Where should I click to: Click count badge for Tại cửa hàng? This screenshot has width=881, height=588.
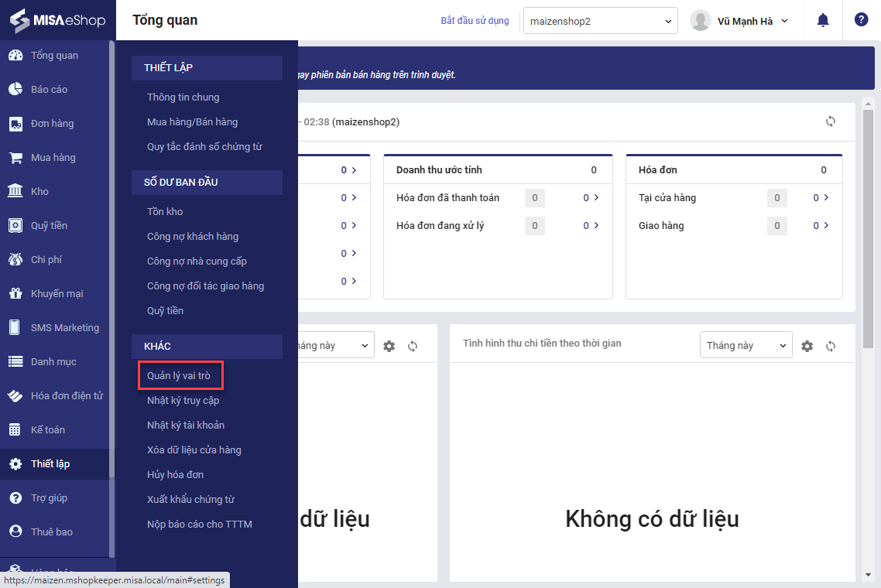coord(776,198)
